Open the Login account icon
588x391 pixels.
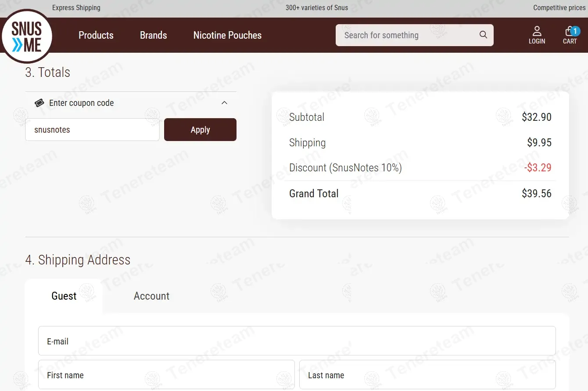point(537,35)
